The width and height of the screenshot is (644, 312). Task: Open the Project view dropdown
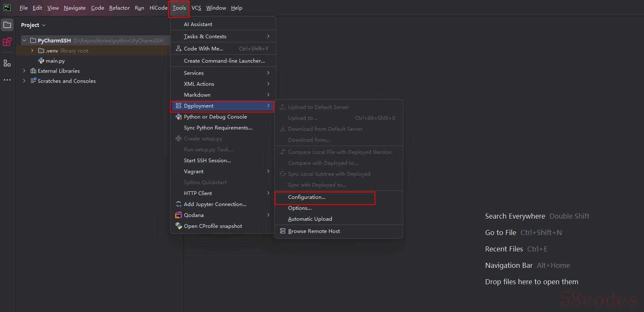[x=33, y=25]
